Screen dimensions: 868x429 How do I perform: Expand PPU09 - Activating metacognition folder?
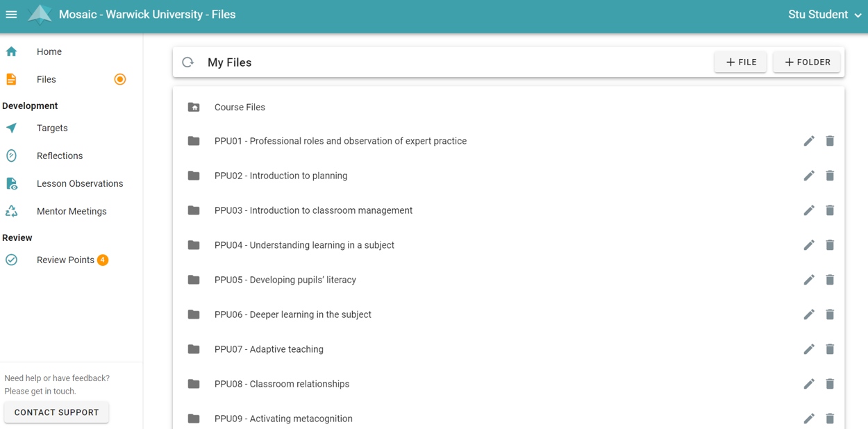coord(283,419)
